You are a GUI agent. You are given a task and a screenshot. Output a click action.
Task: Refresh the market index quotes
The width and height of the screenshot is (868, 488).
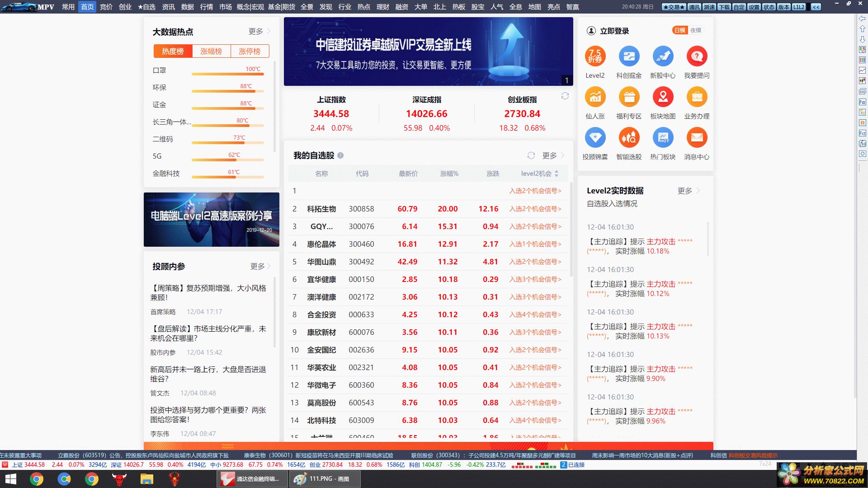coord(565,96)
